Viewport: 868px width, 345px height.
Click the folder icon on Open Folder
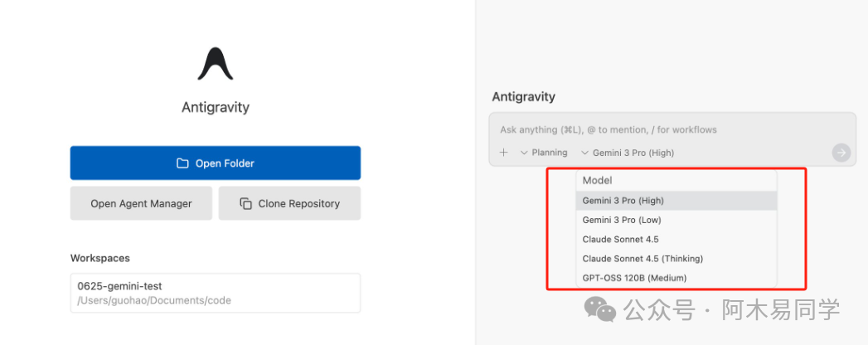coord(182,163)
